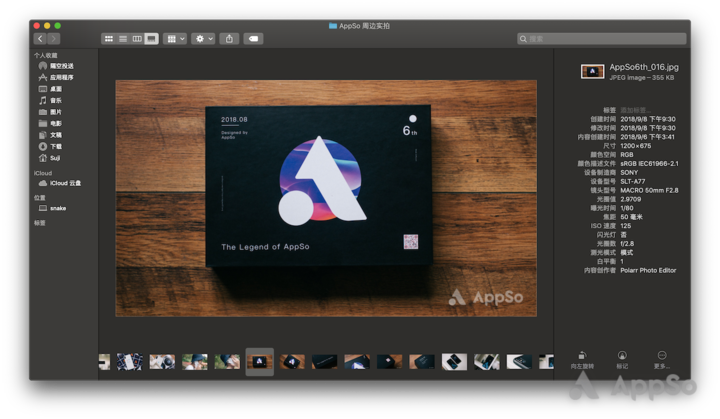720x419 pixels.
Task: Click the ISO 速度 value 125
Action: (626, 226)
